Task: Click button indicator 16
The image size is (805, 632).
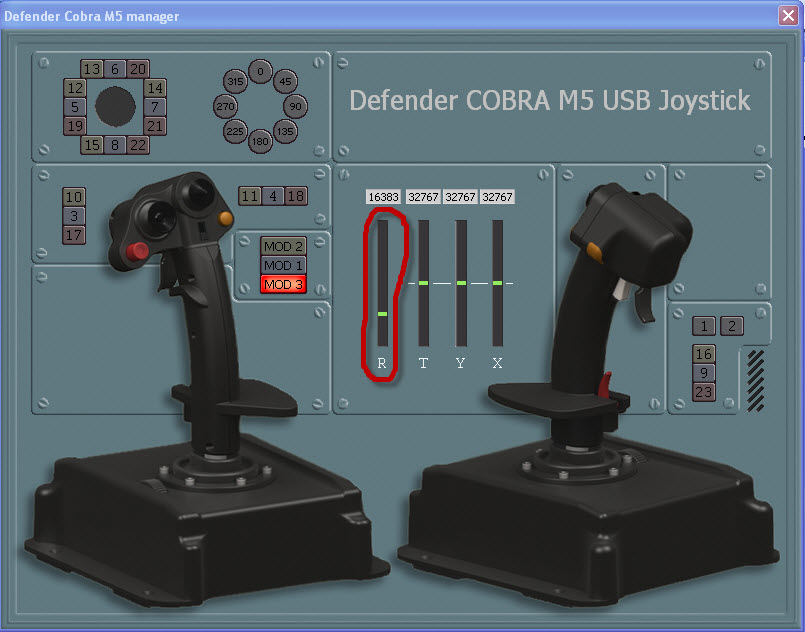Action: click(x=704, y=354)
